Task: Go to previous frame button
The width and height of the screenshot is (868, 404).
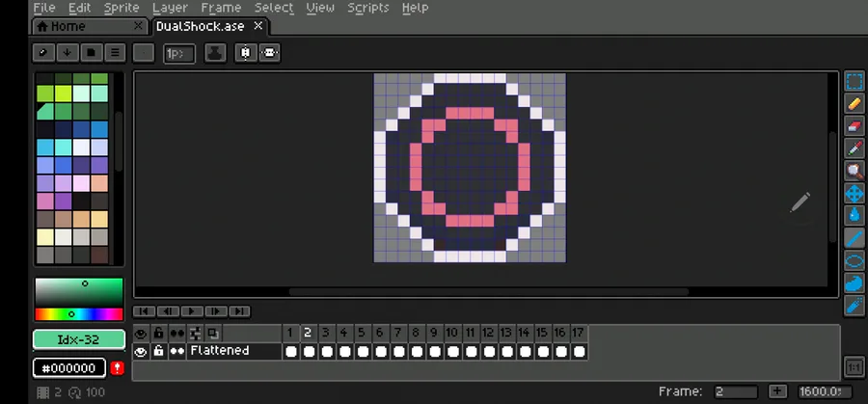Action: tap(168, 311)
